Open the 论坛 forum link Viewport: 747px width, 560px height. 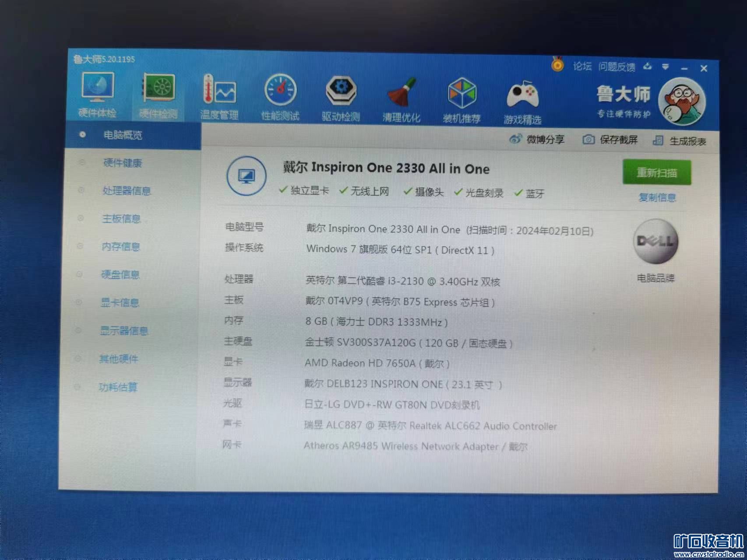(582, 66)
